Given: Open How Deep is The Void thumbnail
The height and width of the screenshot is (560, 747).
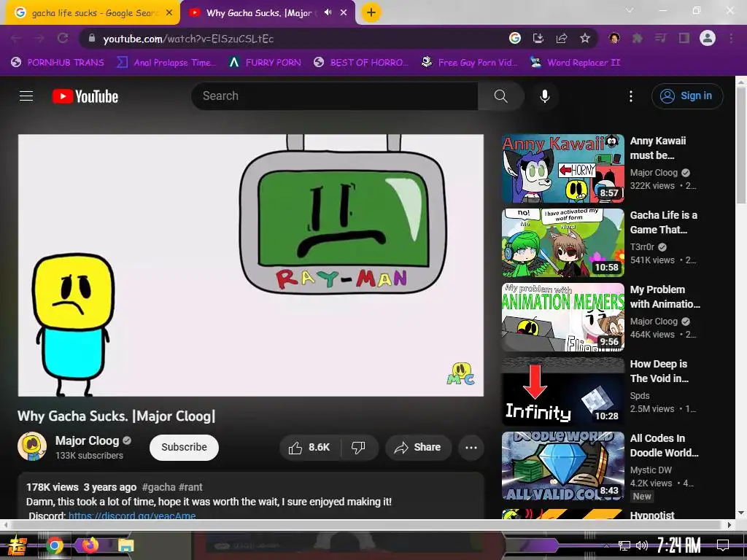Looking at the screenshot, I should point(562,392).
